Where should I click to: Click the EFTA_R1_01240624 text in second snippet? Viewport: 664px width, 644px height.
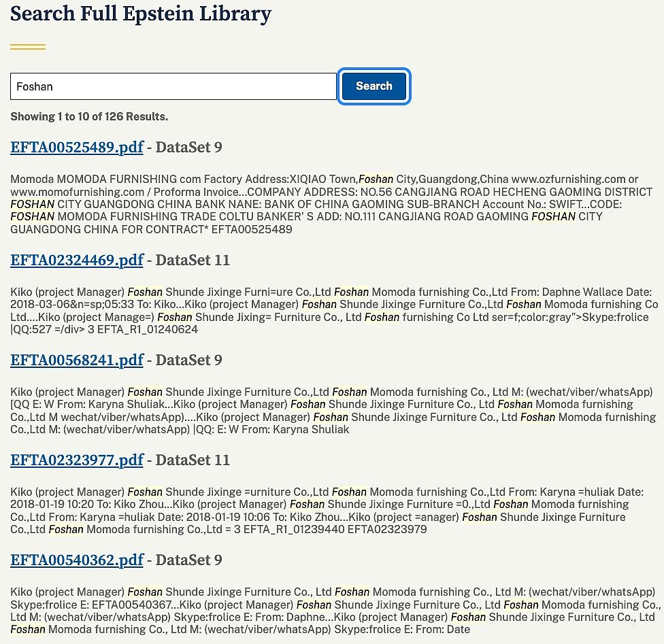coord(148,329)
